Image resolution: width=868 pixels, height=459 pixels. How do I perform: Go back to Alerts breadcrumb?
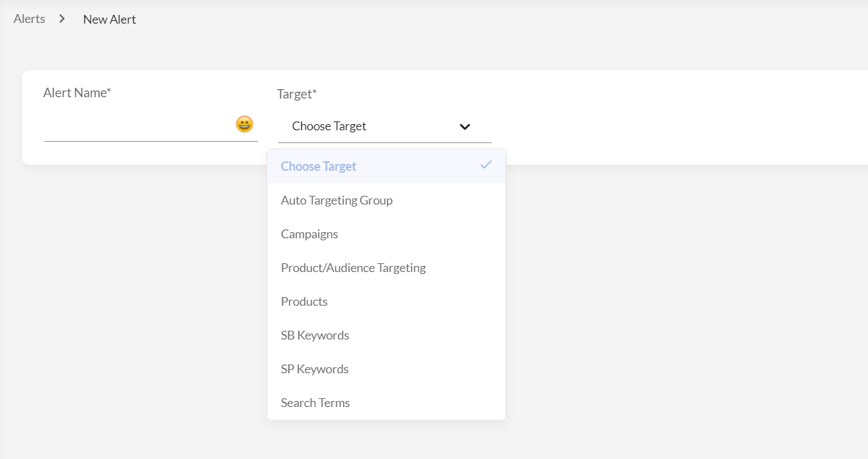click(x=29, y=19)
